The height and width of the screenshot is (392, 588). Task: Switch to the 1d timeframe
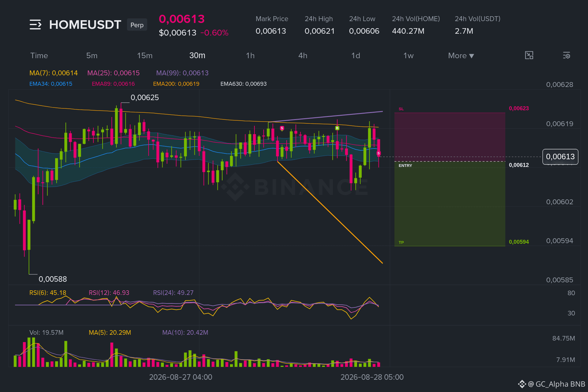pyautogui.click(x=356, y=55)
